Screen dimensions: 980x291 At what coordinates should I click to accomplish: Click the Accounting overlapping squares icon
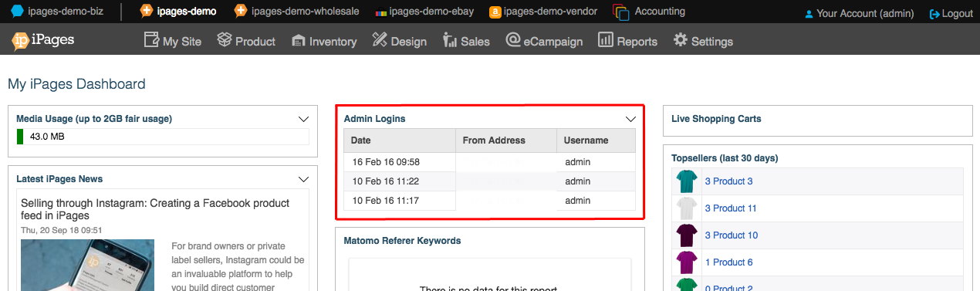pyautogui.click(x=621, y=12)
